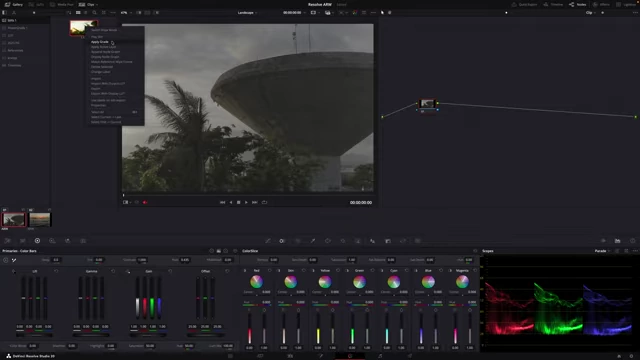Play the clip in reverse
Viewport: 640px width, 360px height.
pos(231,202)
